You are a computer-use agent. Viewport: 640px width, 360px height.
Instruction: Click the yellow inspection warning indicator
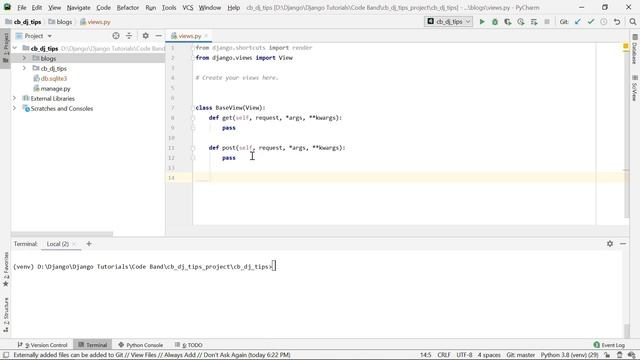pyautogui.click(x=626, y=47)
